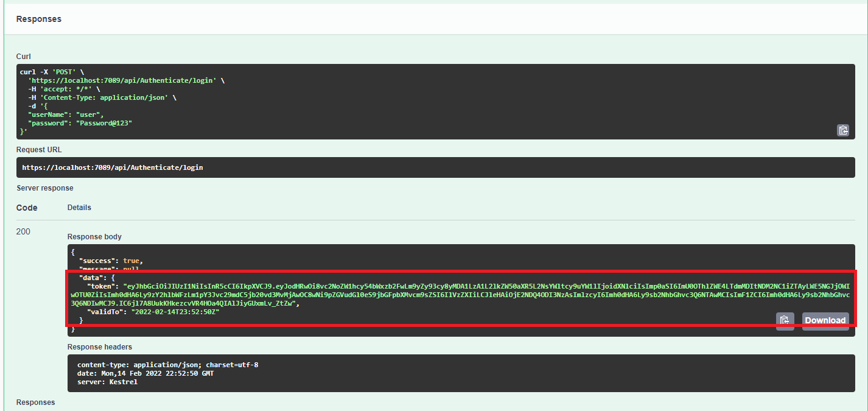Click the server: Kestrel header line
This screenshot has height=411, width=868.
tap(107, 382)
